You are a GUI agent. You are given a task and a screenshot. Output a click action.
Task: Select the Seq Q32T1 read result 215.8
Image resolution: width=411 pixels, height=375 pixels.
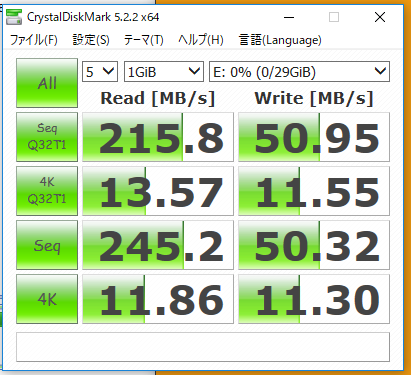[x=158, y=137]
